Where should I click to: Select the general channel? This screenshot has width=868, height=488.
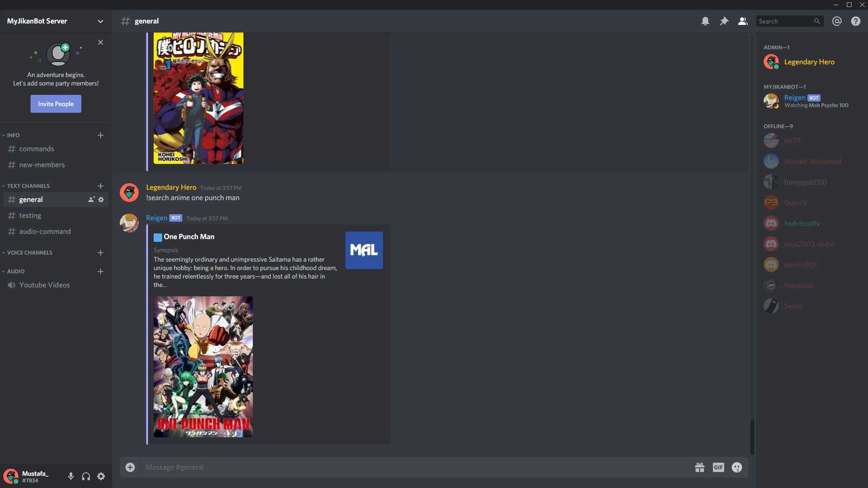(x=55, y=200)
